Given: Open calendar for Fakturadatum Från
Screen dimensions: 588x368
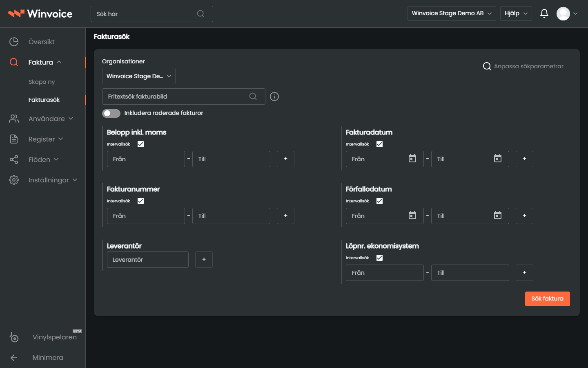Looking at the screenshot, I should [x=412, y=159].
